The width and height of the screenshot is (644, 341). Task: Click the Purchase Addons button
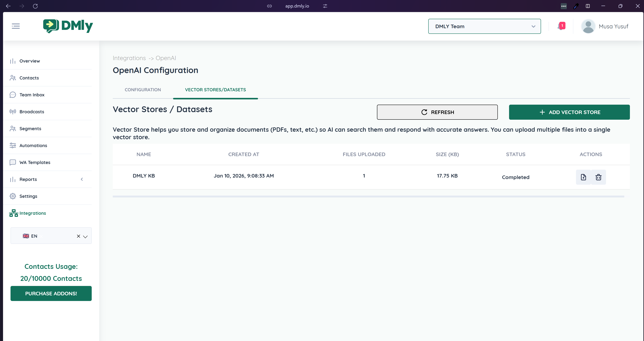[x=51, y=293]
